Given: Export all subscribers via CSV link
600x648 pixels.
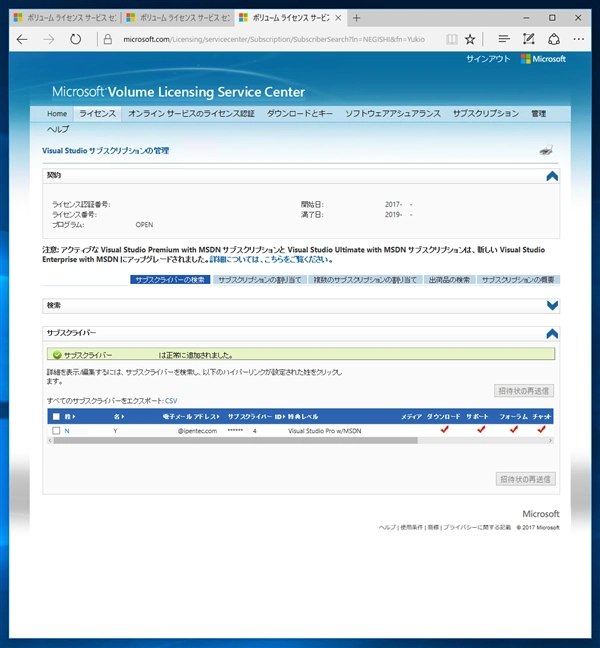Looking at the screenshot, I should [x=171, y=401].
